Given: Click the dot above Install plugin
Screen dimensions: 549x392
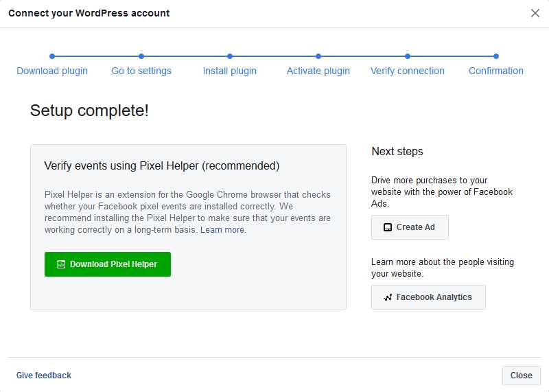Looking at the screenshot, I should 230,56.
